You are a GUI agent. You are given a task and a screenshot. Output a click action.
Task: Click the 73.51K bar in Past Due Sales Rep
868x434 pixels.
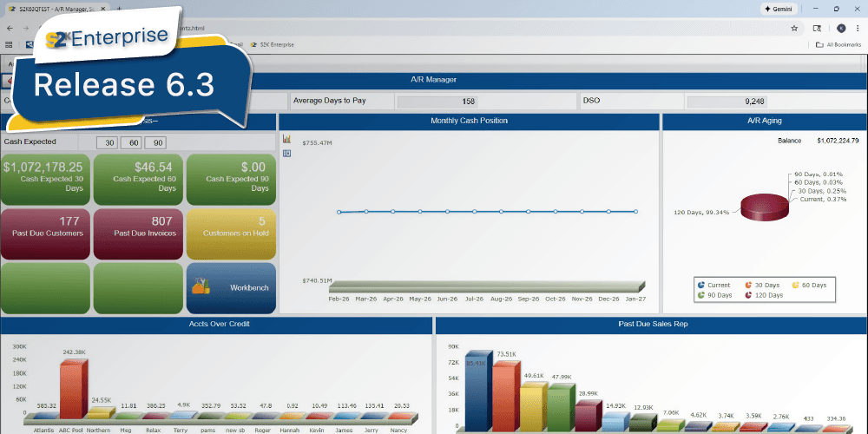click(507, 395)
